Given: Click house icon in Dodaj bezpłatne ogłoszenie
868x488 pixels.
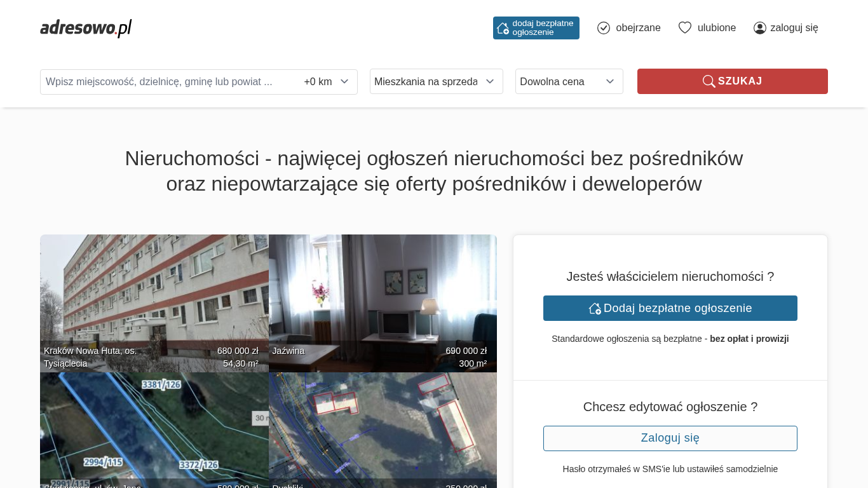Looking at the screenshot, I should [x=595, y=308].
